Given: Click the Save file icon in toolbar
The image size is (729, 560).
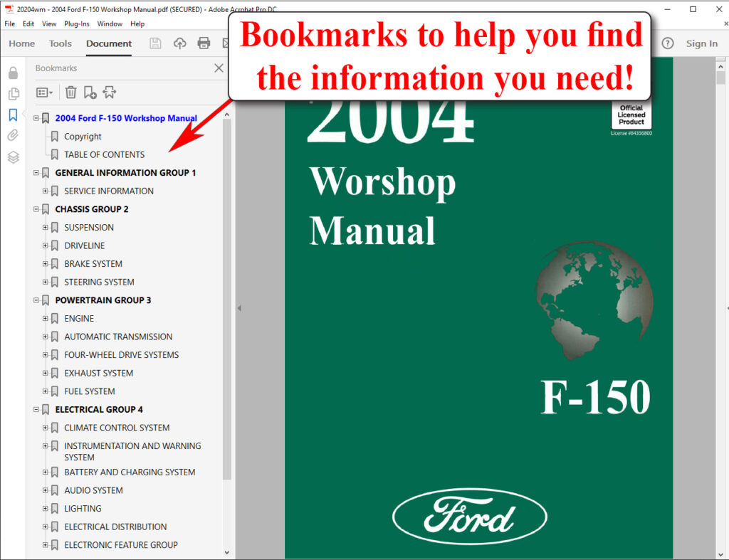Looking at the screenshot, I should click(x=155, y=43).
